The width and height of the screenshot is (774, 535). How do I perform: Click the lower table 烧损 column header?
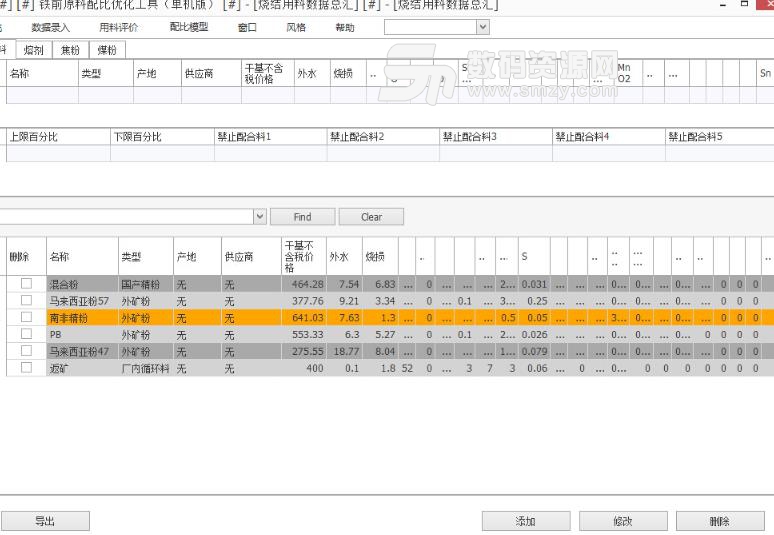381,256
